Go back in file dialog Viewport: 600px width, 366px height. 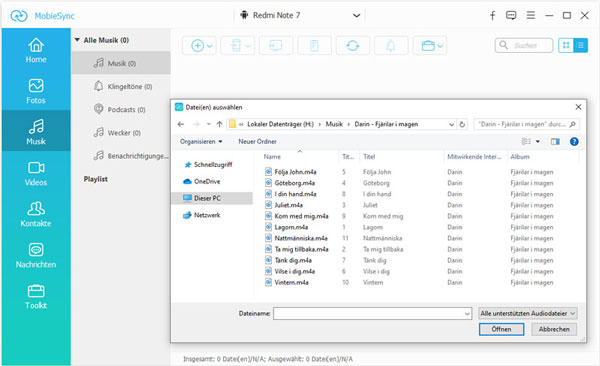(181, 124)
